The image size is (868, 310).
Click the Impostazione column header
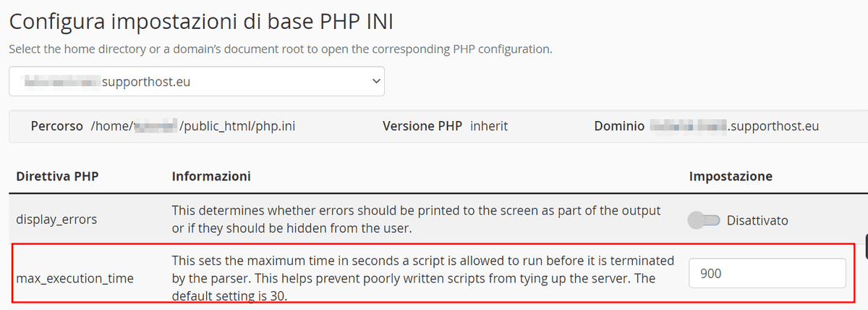731,176
